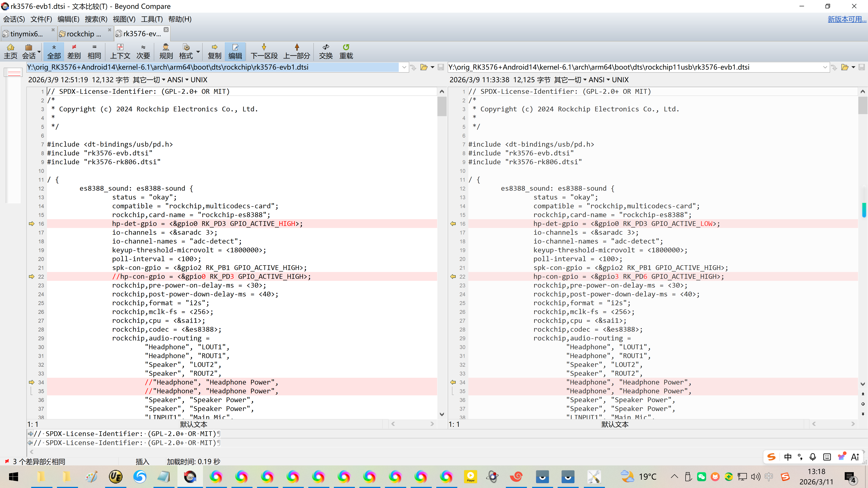Switch to the tinymix6... session tab

[x=26, y=34]
